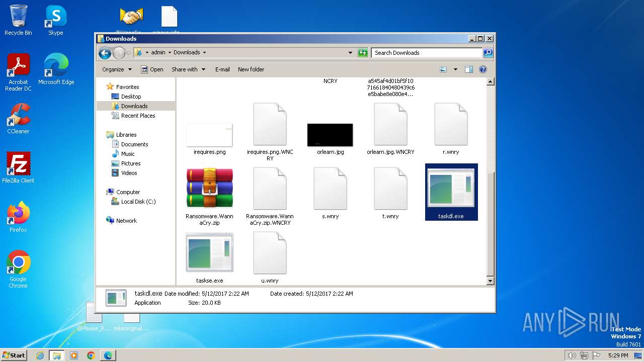644x362 pixels.
Task: Select the orlearn.jpg thumbnail
Action: (x=330, y=135)
